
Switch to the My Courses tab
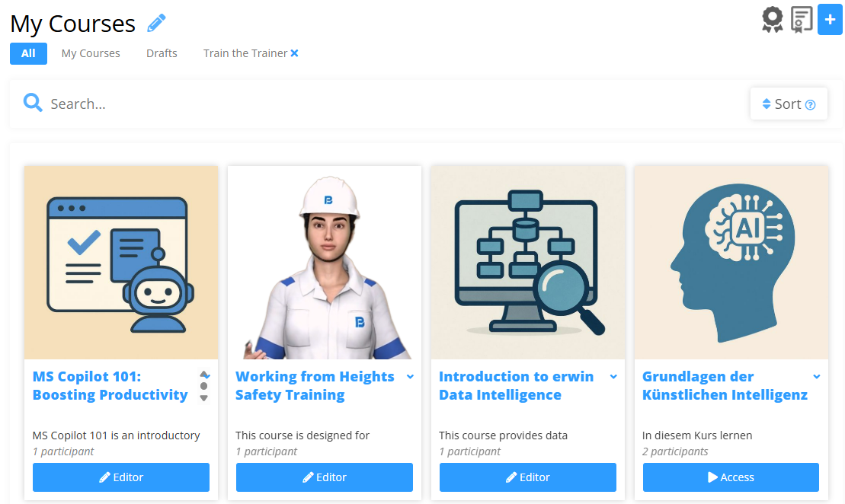91,53
